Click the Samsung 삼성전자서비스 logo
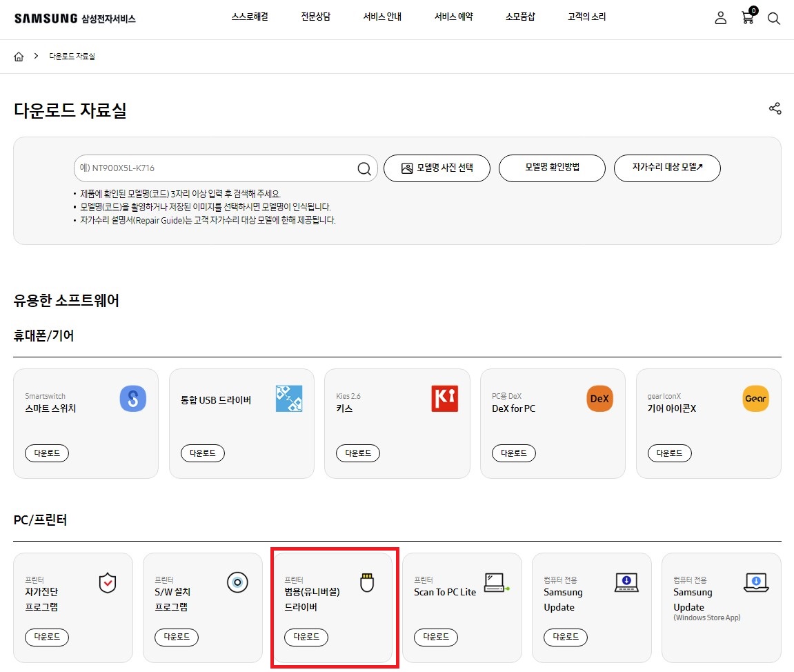 pyautogui.click(x=75, y=19)
